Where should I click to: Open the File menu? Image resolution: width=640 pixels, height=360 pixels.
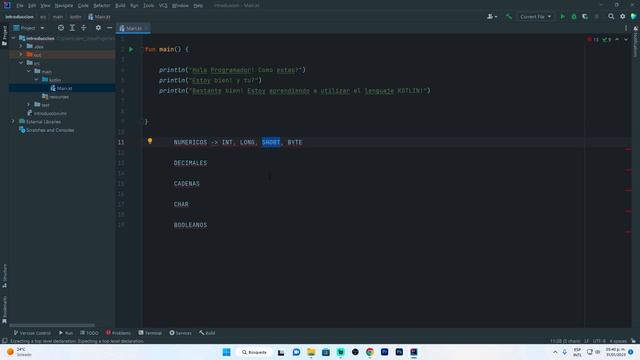(x=20, y=6)
